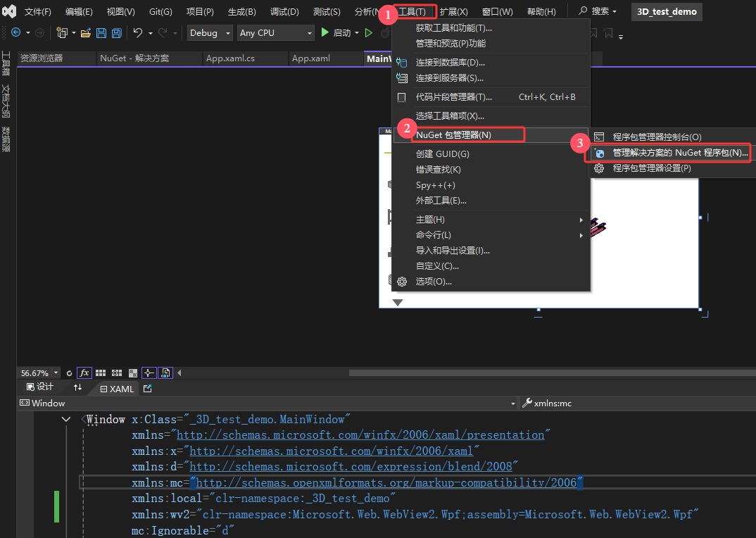Open the Any CPU platform dropdown

276,33
